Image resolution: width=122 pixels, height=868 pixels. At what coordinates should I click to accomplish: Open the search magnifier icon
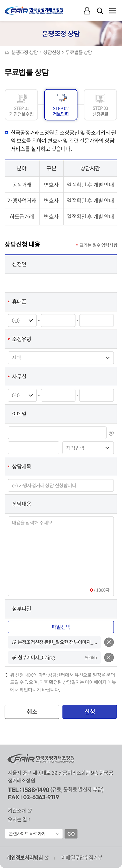[x=100, y=11]
